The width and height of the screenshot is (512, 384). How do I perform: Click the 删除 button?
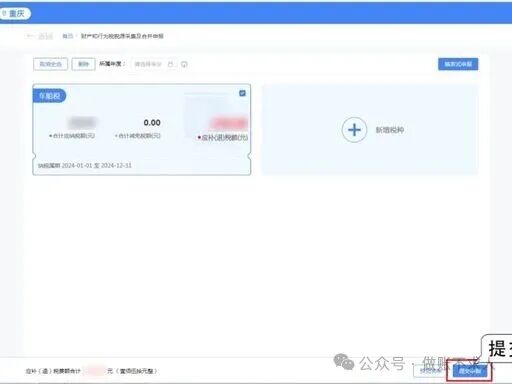83,64
